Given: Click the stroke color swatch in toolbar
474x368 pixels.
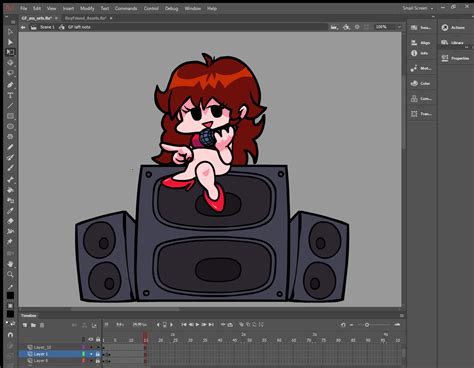Looking at the screenshot, I should coord(10,296).
